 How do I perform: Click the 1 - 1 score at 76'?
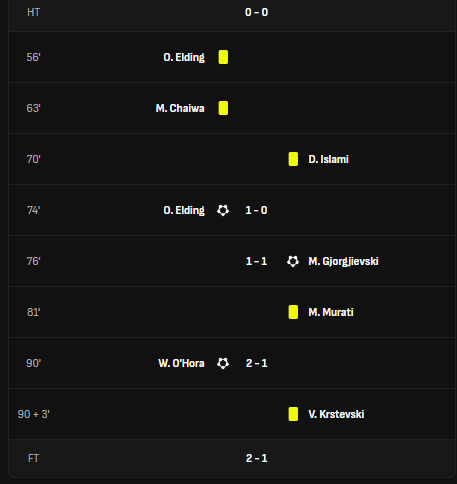(x=256, y=261)
